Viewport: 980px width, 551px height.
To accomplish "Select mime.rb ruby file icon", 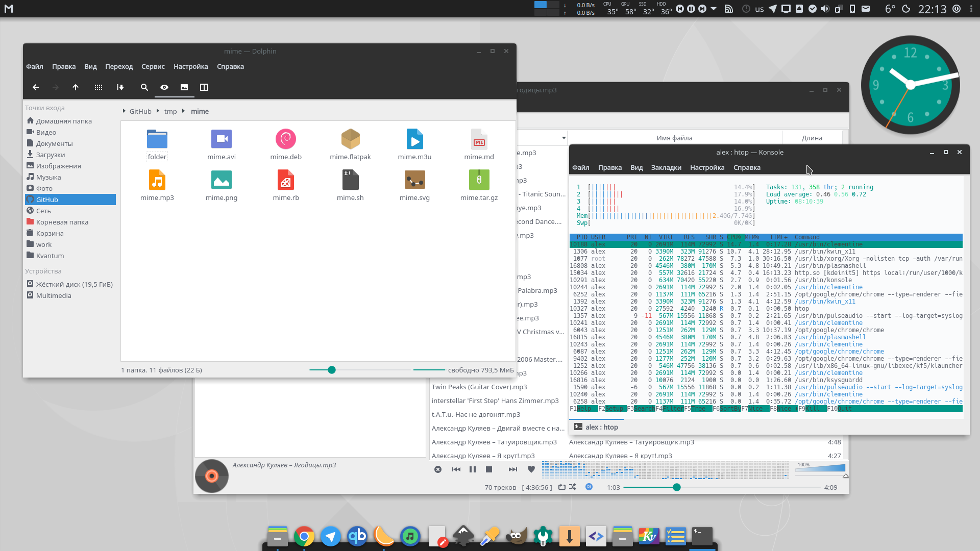I will pos(286,180).
